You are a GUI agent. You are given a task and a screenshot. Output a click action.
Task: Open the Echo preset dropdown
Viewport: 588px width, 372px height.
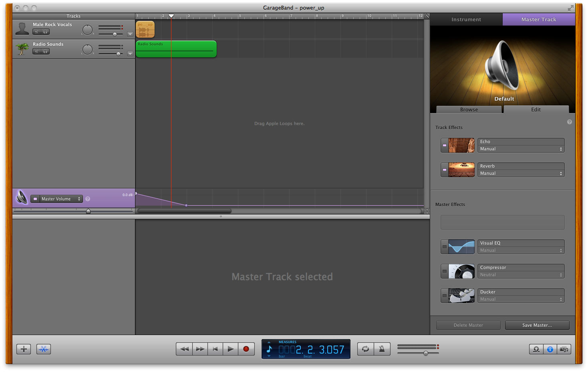tap(521, 149)
